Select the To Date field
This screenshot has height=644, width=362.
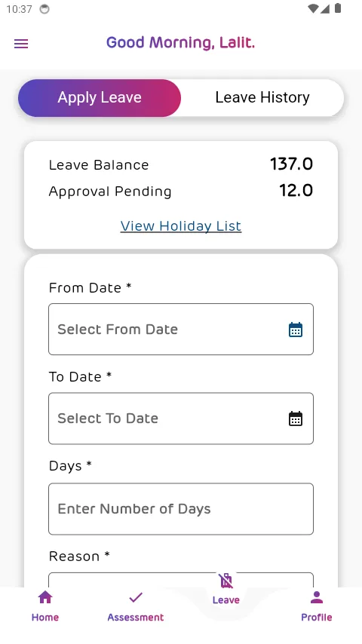(x=181, y=419)
